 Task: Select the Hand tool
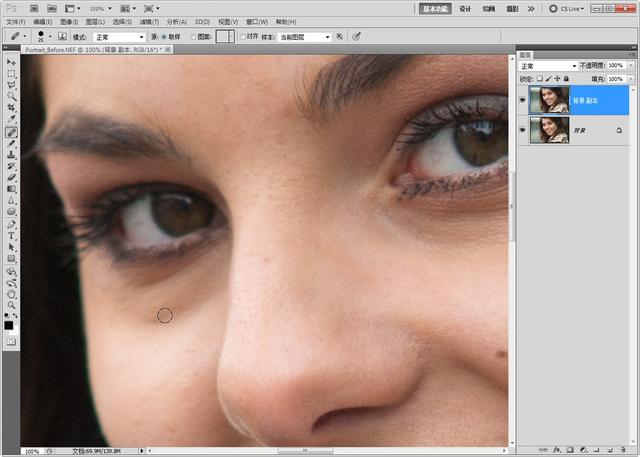[11, 294]
